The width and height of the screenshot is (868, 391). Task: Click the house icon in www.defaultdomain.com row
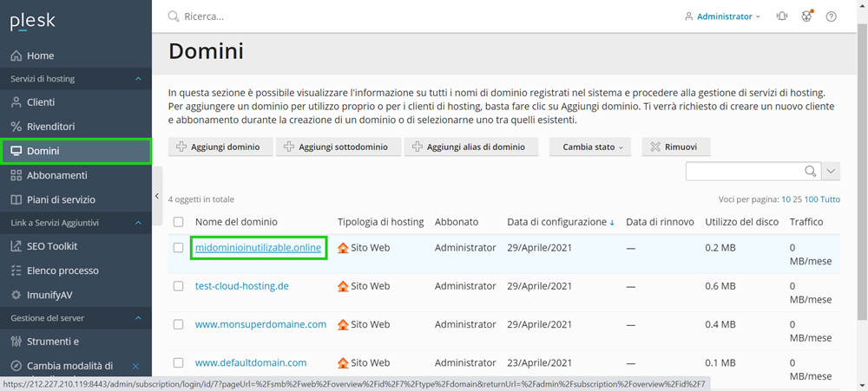point(343,362)
